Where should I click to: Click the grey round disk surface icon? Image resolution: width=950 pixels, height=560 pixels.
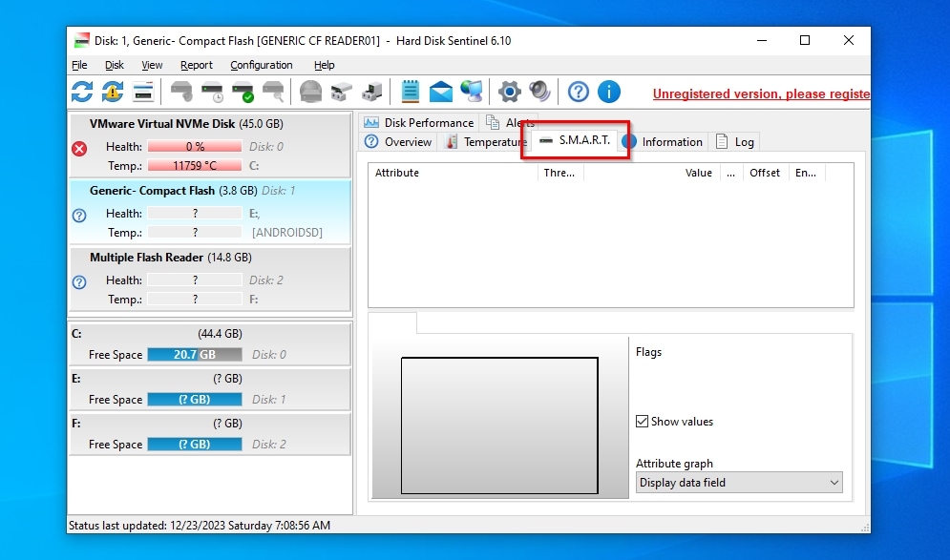pyautogui.click(x=311, y=92)
